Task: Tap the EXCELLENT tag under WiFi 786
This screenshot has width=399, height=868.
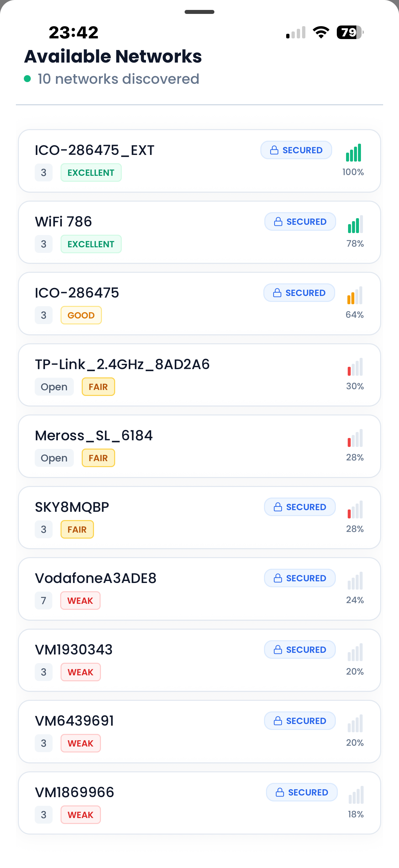Action: tap(91, 244)
